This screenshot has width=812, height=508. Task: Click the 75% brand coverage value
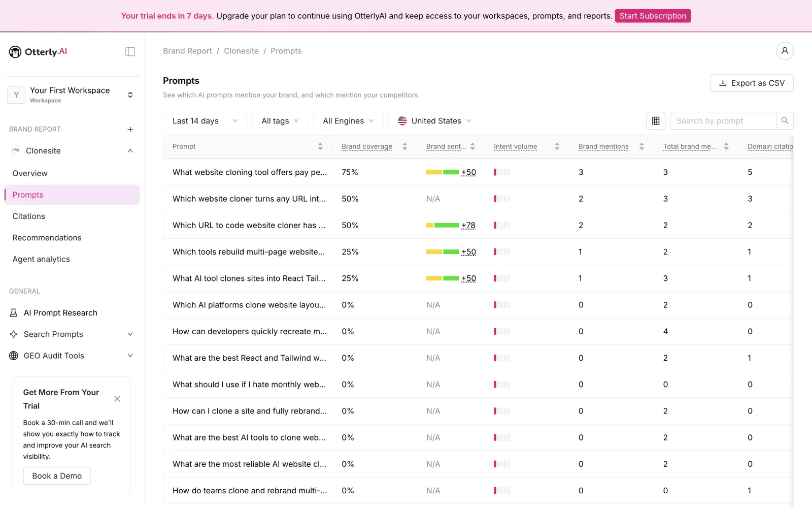(x=350, y=172)
